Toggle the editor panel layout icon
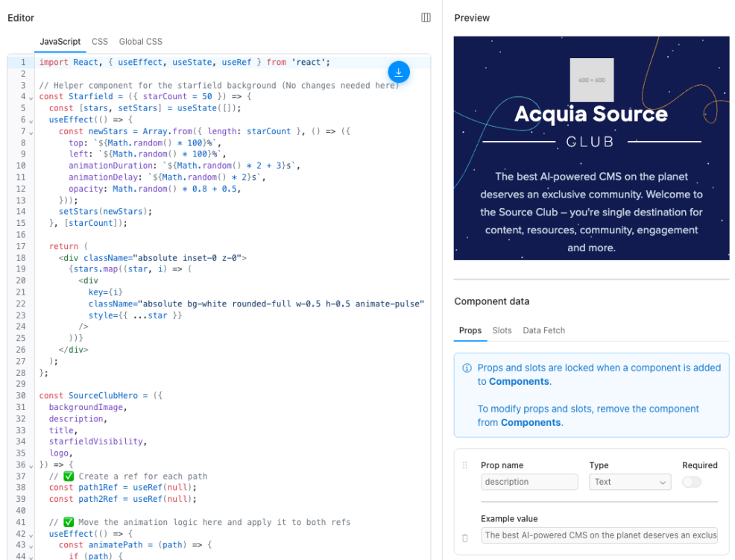The width and height of the screenshot is (735, 560). [x=426, y=18]
